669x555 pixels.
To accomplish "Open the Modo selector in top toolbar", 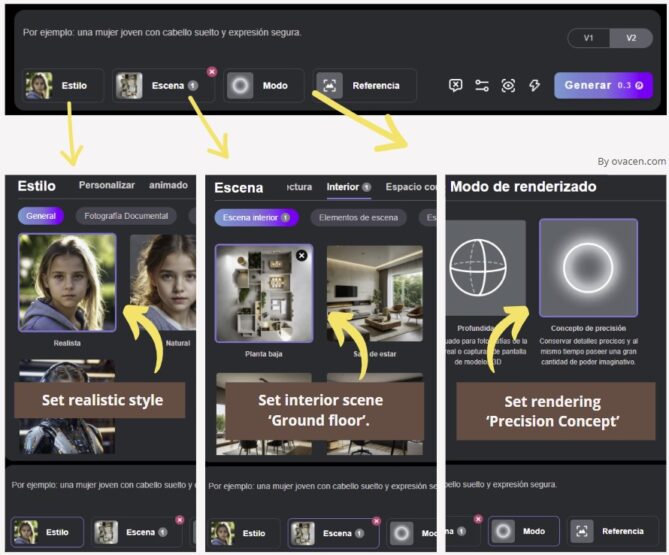I will (263, 86).
